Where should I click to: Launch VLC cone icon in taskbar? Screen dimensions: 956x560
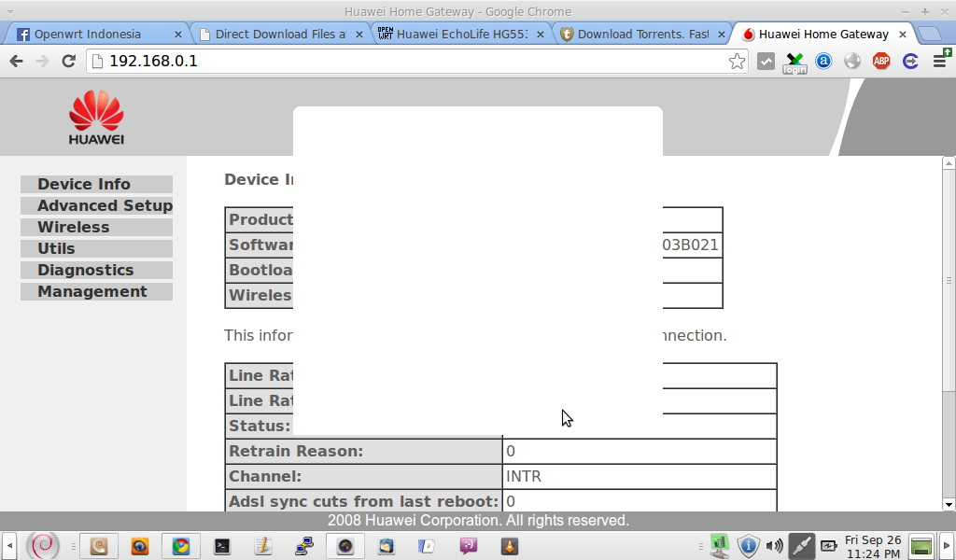(509, 545)
